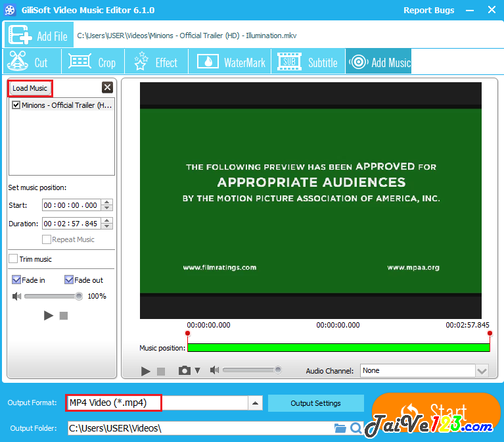This screenshot has height=442, width=504.
Task: Close the GiliSoft Video Music Editor window
Action: 492,10
